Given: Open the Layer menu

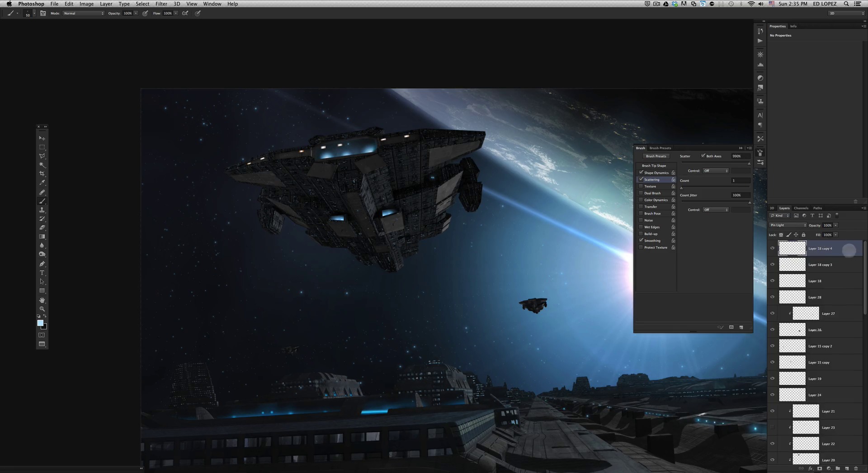Looking at the screenshot, I should (106, 4).
